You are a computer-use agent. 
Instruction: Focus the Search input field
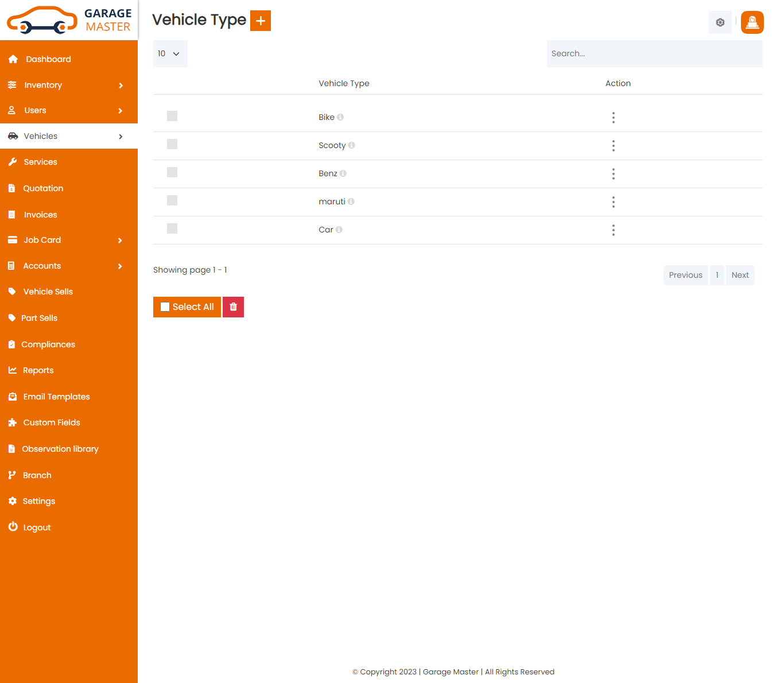tap(654, 53)
